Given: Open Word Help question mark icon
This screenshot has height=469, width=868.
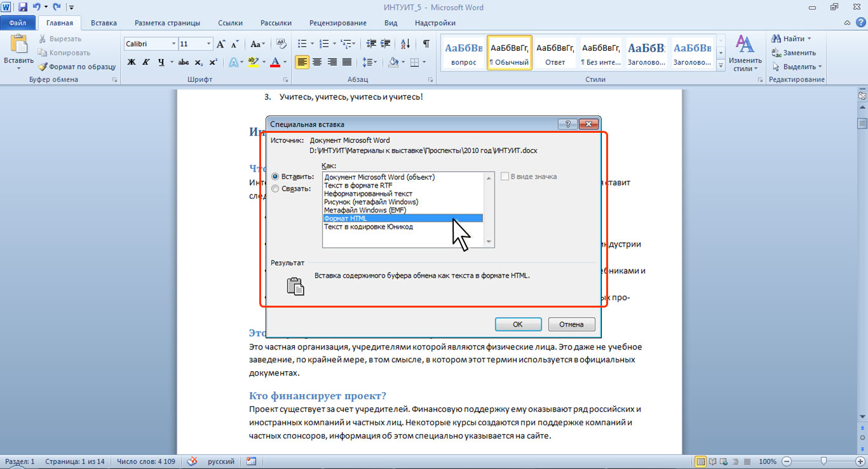Looking at the screenshot, I should 860,22.
